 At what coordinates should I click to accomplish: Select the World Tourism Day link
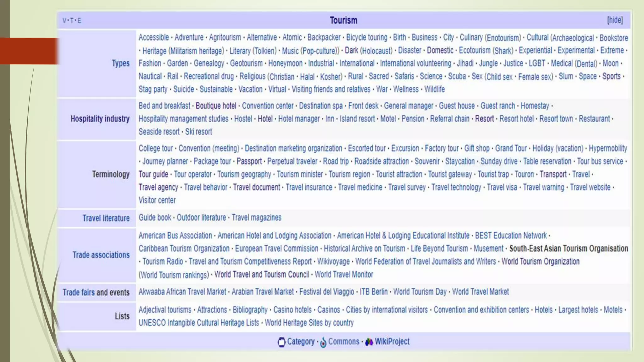(420, 292)
